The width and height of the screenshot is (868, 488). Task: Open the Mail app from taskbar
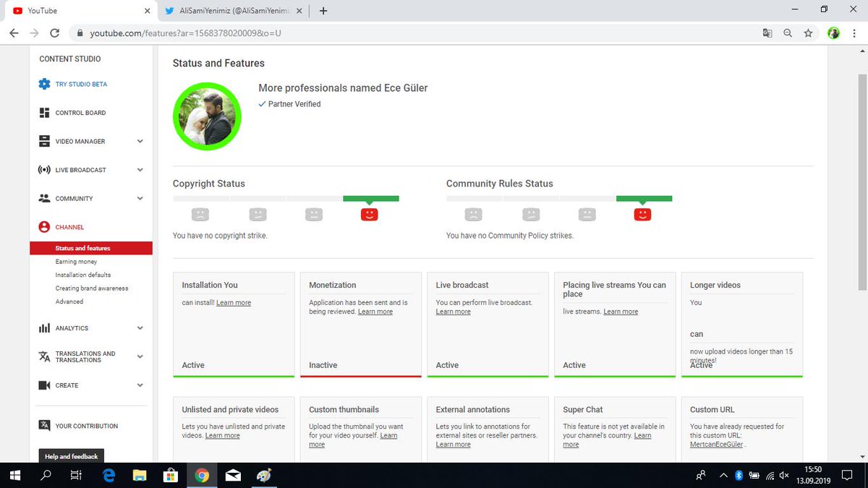(233, 475)
